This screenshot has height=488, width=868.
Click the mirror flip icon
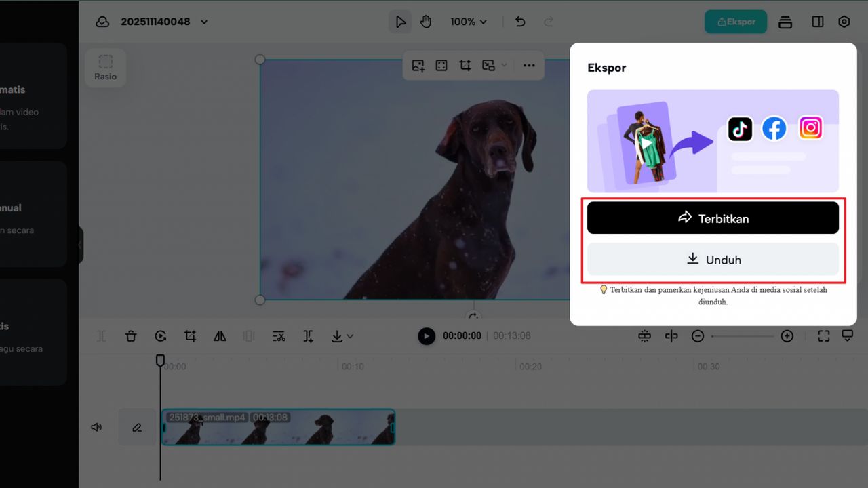tap(220, 336)
